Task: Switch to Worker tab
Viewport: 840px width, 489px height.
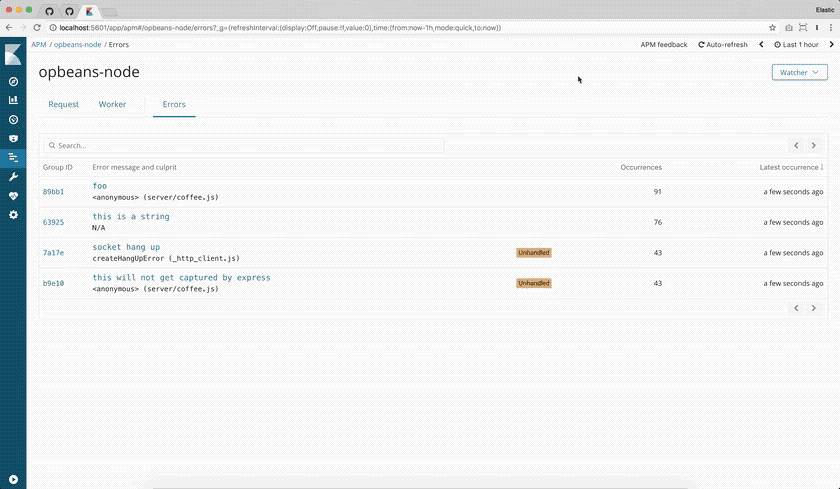Action: 112,104
